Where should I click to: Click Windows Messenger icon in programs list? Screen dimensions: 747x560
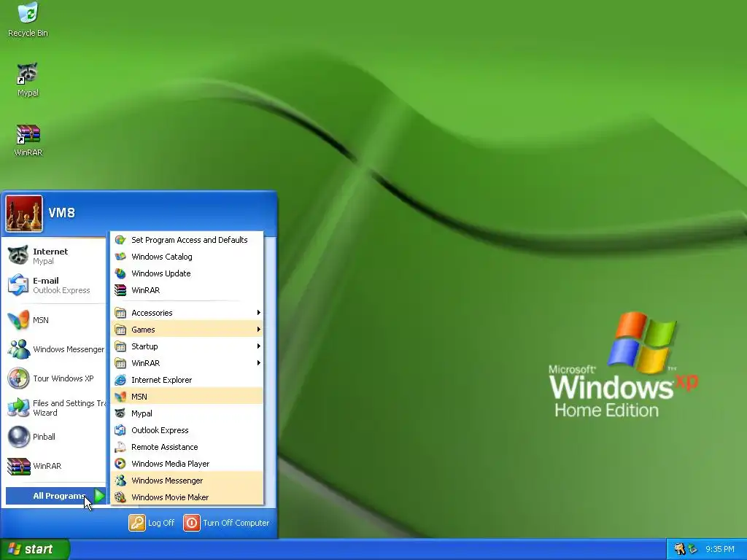(120, 481)
